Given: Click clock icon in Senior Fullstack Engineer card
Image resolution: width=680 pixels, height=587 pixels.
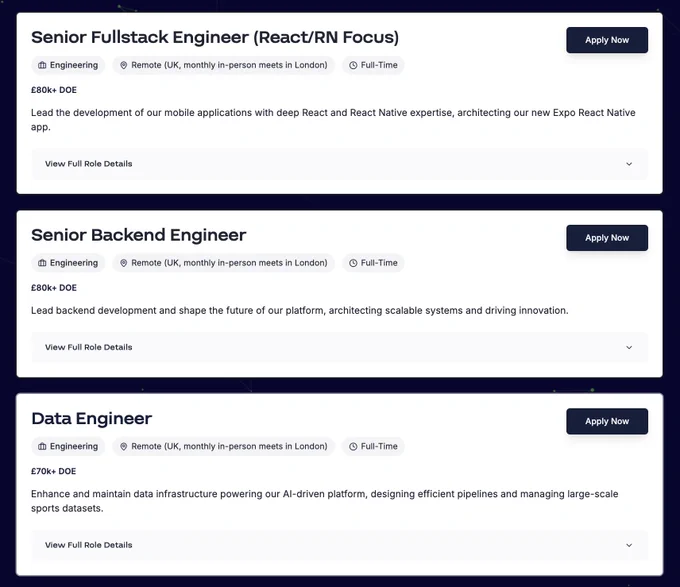Looking at the screenshot, I should pyautogui.click(x=353, y=65).
